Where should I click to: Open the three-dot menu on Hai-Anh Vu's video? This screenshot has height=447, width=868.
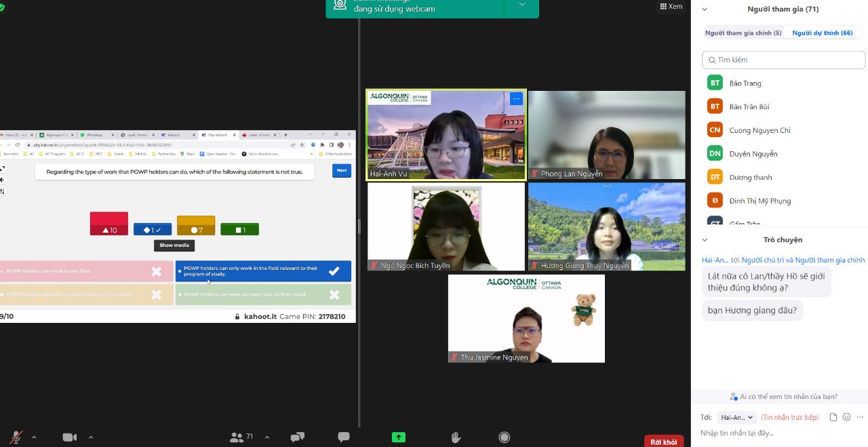click(516, 99)
